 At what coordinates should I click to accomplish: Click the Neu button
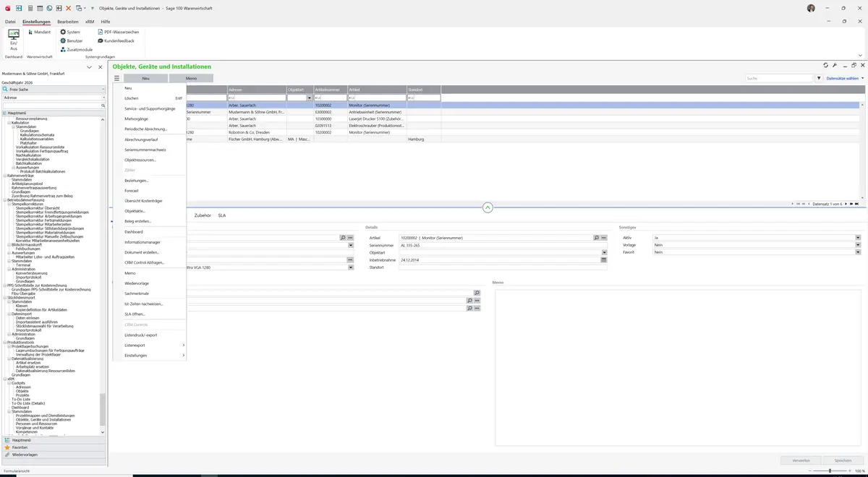pos(145,78)
